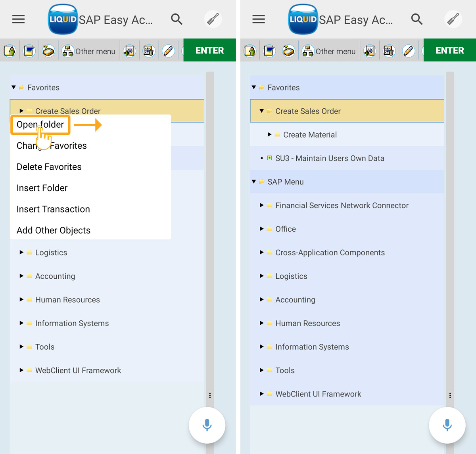
Task: Click Add to Favorites icon in right toolbar
Action: pos(370,51)
